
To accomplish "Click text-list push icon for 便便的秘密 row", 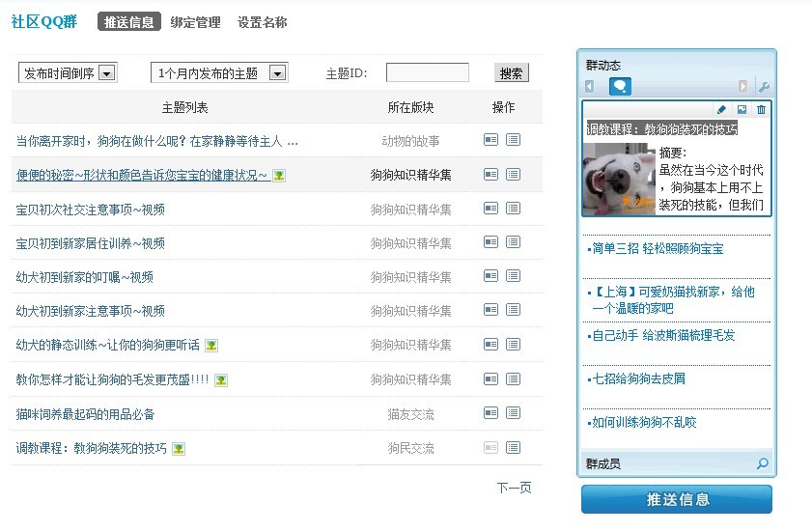I will (514, 174).
